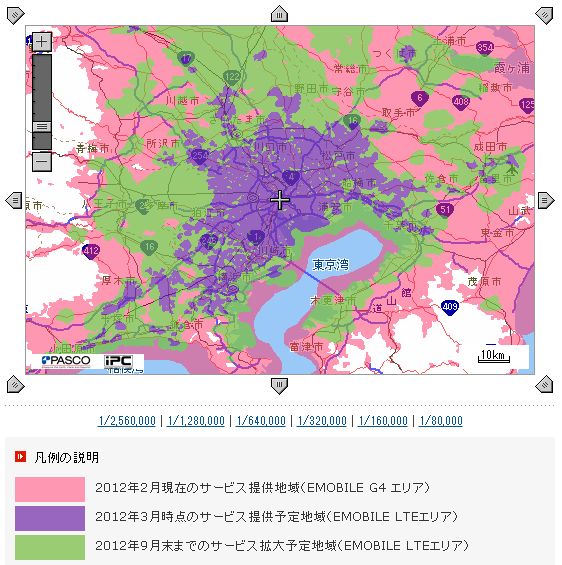
Task: Click route 17 shield marker
Action: point(186,59)
